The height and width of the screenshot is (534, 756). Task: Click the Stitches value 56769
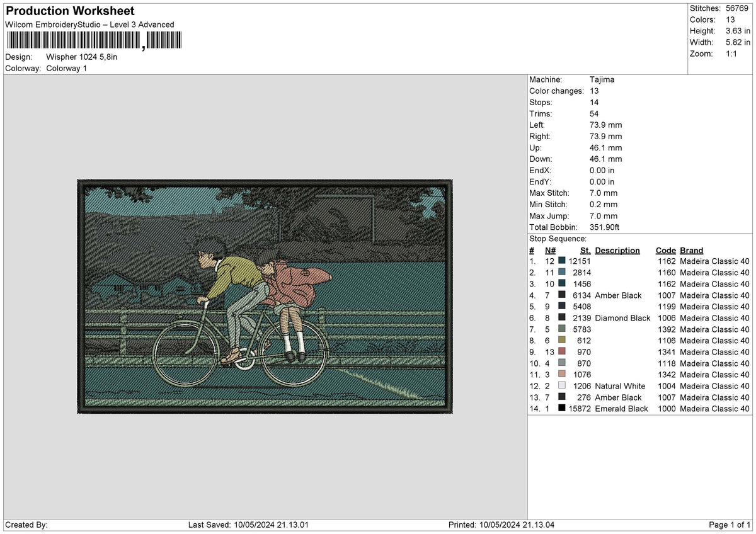738,8
